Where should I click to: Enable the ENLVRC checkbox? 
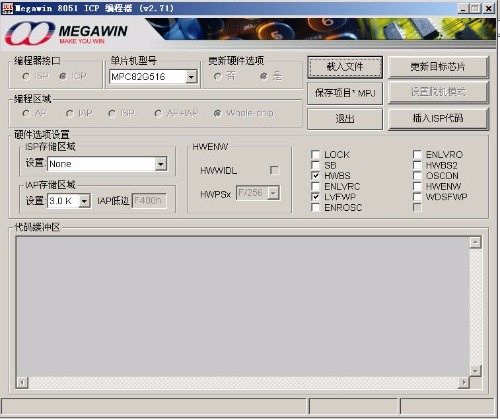(x=315, y=186)
